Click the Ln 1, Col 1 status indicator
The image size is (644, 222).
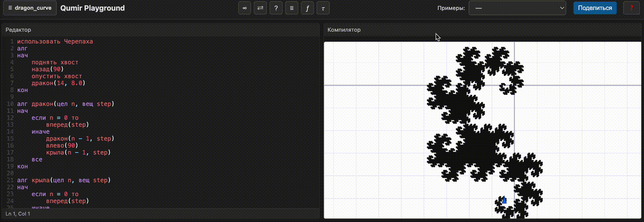[x=18, y=214]
